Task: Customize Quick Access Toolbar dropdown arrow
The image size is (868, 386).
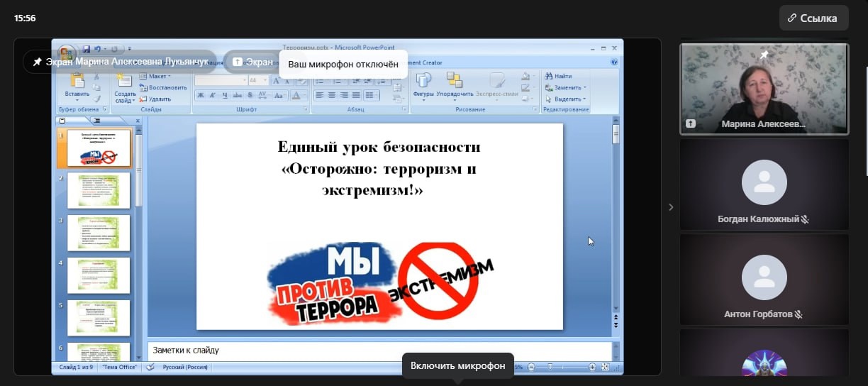Action: pyautogui.click(x=129, y=49)
